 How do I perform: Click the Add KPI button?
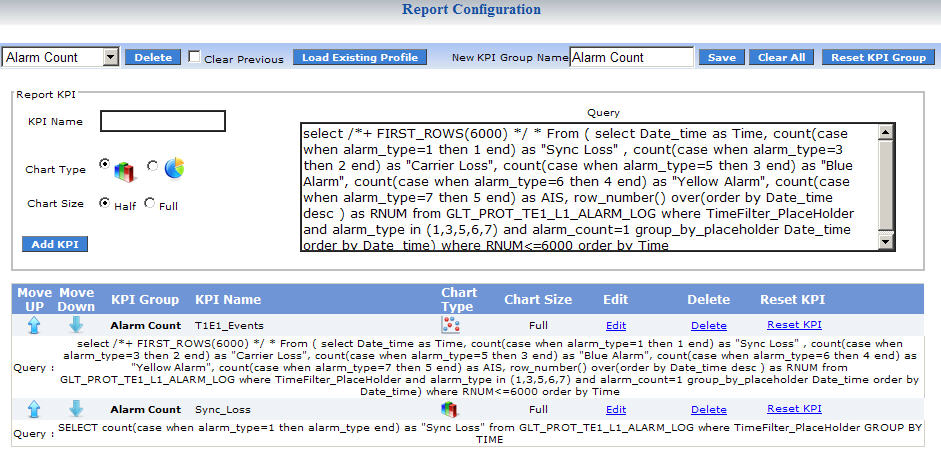(x=55, y=244)
